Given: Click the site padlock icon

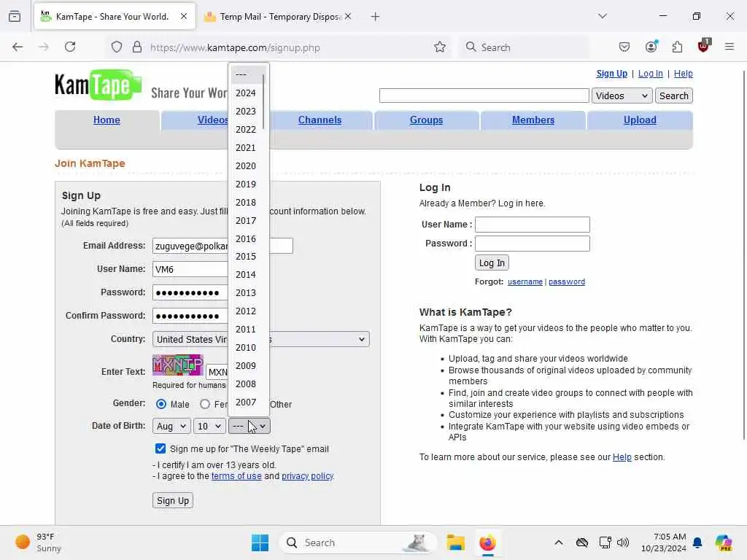Looking at the screenshot, I should tap(137, 47).
